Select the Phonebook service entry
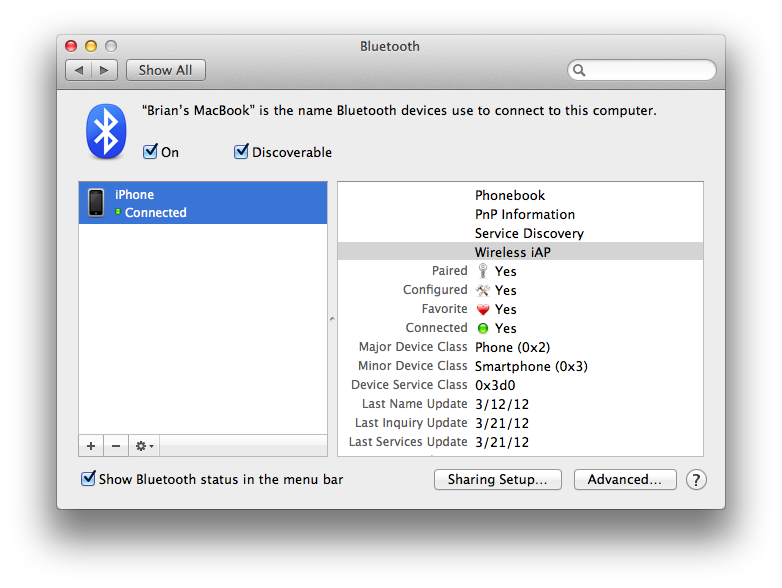 tap(510, 195)
